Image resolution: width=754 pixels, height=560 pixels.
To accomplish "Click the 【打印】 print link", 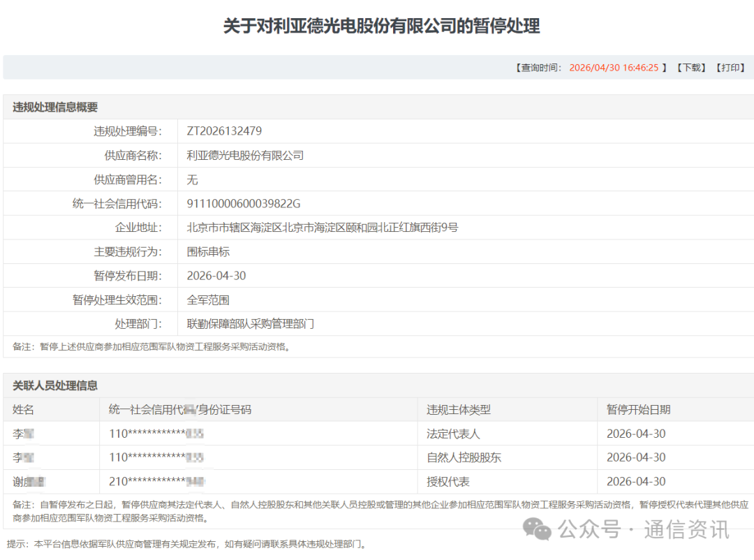I will pyautogui.click(x=730, y=68).
